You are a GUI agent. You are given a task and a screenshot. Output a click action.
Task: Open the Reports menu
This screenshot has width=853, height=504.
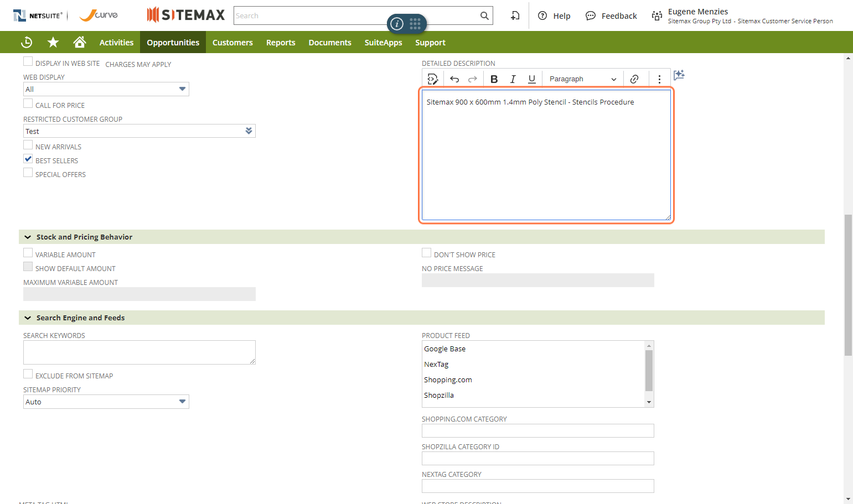click(281, 43)
